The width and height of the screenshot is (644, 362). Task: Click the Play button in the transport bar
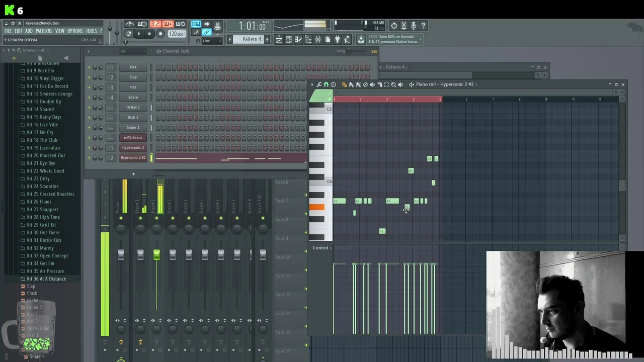(x=139, y=34)
